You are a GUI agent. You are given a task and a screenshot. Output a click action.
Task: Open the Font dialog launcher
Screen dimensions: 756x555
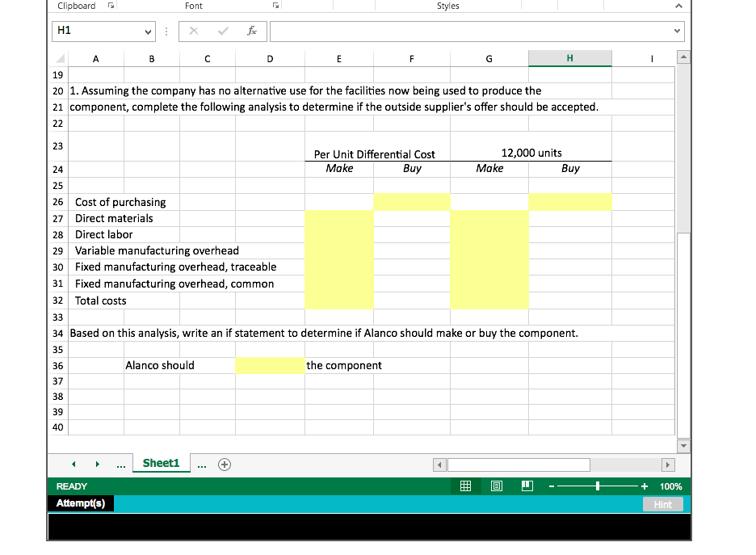point(275,6)
